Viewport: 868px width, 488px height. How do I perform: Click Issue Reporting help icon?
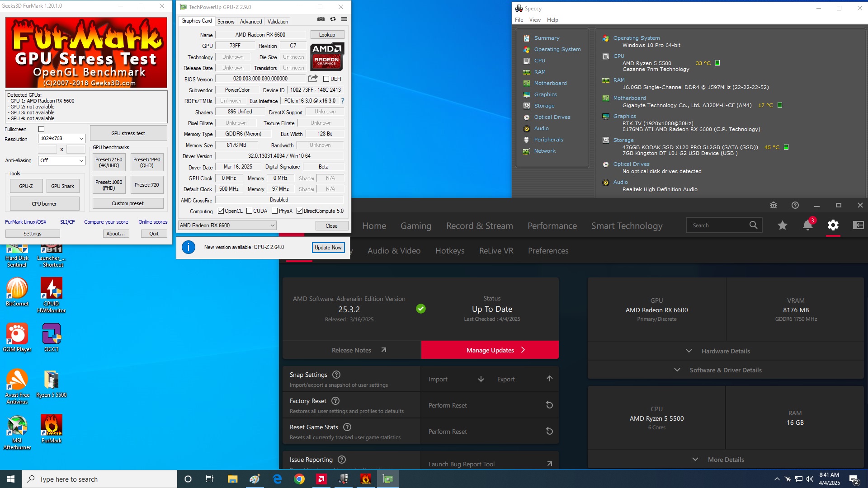coord(342,460)
